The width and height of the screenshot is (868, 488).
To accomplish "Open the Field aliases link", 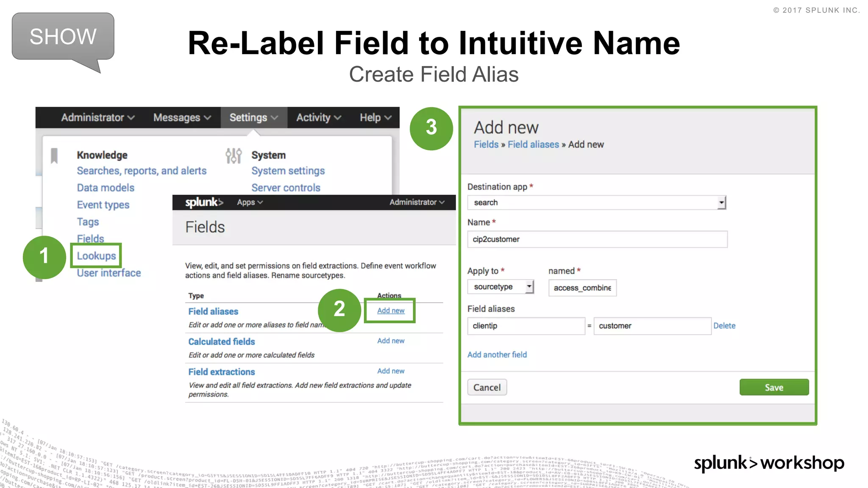I will tap(213, 311).
